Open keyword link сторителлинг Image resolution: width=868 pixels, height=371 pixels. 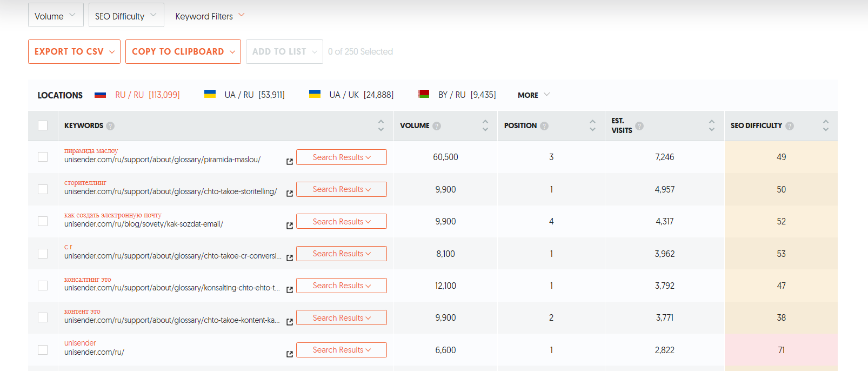click(85, 183)
